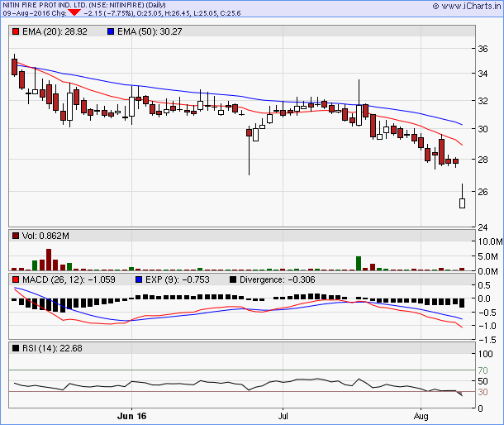Image resolution: width=504 pixels, height=425 pixels.
Task: Click the blue EXP (9) legend swatch
Action: point(139,279)
